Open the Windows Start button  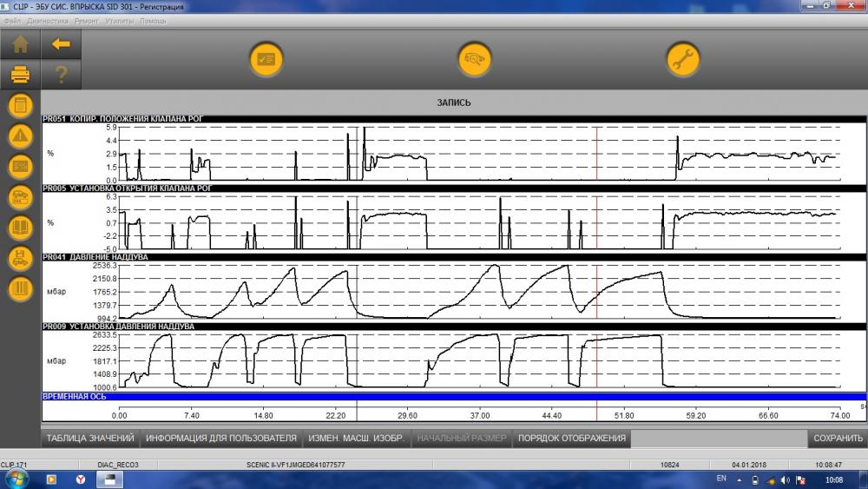coord(15,479)
